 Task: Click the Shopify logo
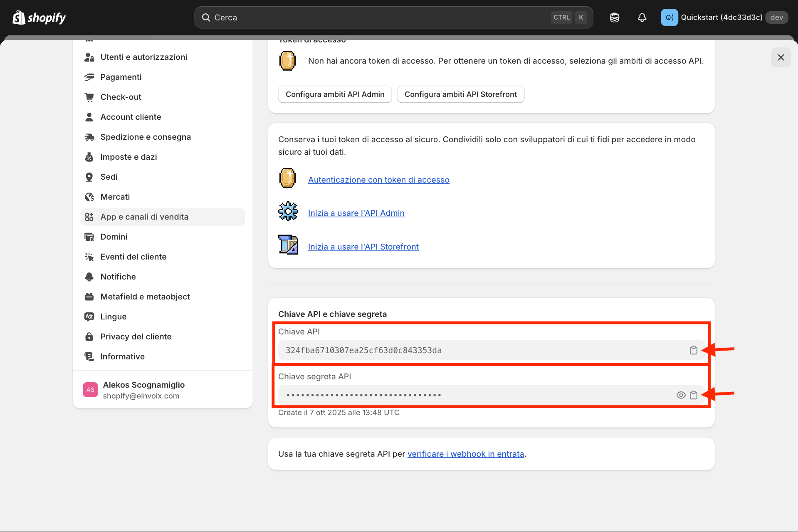click(40, 17)
